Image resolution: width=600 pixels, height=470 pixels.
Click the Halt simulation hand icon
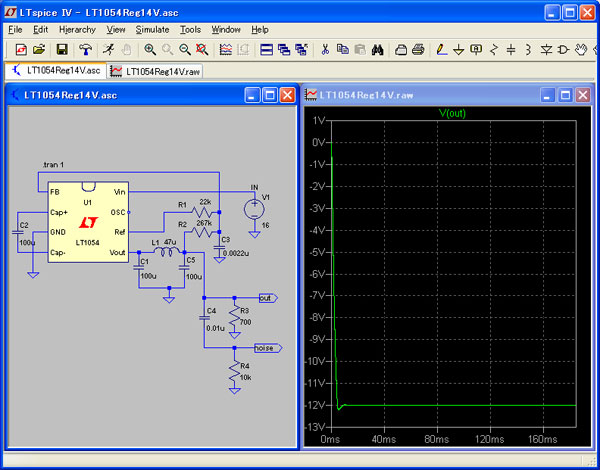127,49
